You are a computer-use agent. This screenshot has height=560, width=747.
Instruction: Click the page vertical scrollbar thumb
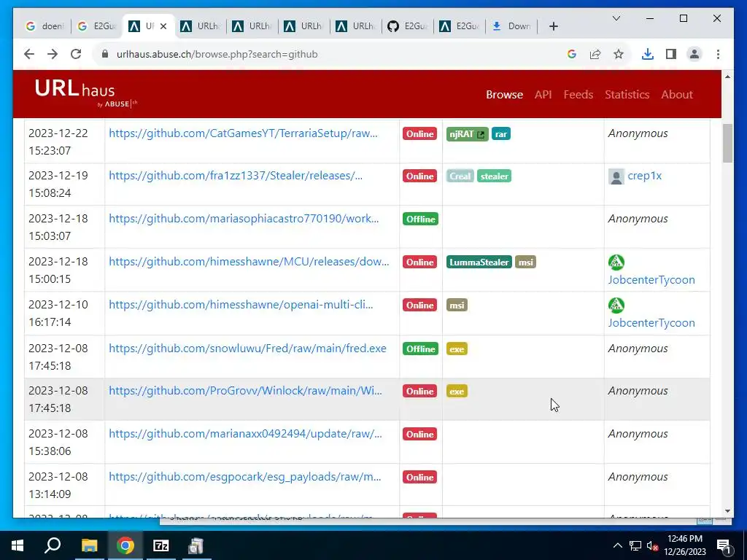[727, 143]
